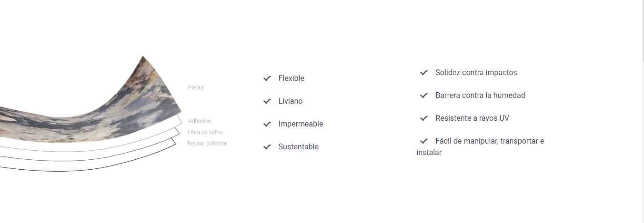Screen dimensions: 644x223
Task: Click the checkmark icon beside Liviano
Action: click(x=267, y=101)
